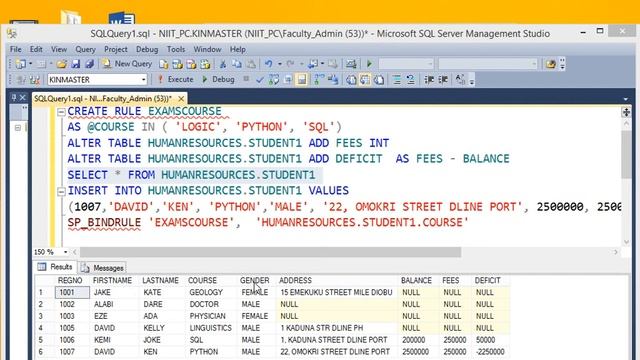Click the horizontal scrollbar of the editor
The image size is (640, 360).
270,252
